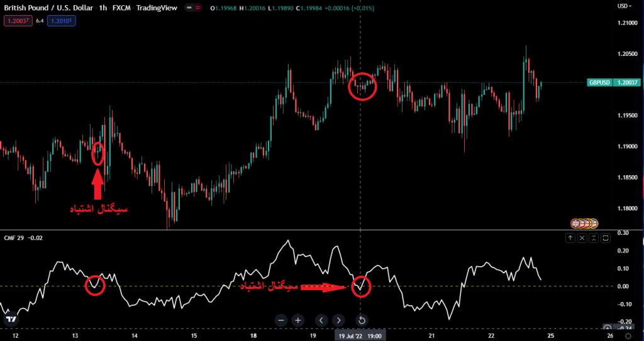Click date label 22 on the time axis
The height and width of the screenshot is (341, 644).
click(x=491, y=336)
